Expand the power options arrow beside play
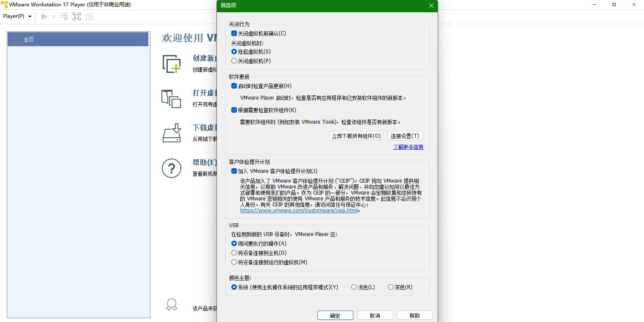 coord(53,17)
